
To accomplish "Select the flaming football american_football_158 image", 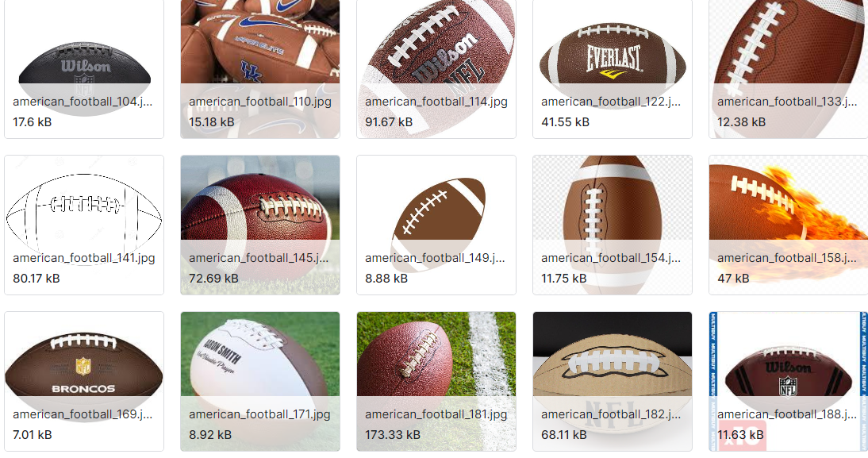I will 789,225.
